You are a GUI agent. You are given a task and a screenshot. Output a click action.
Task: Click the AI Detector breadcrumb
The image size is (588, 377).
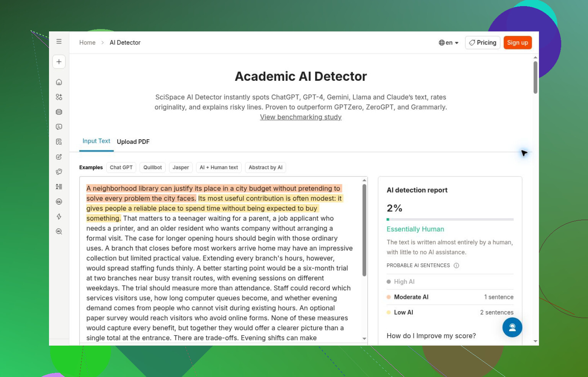(125, 42)
